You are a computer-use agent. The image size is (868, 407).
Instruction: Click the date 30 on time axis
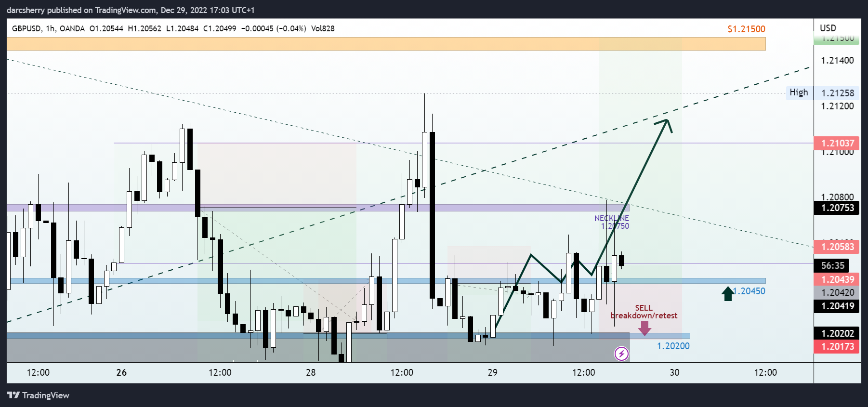coord(674,372)
